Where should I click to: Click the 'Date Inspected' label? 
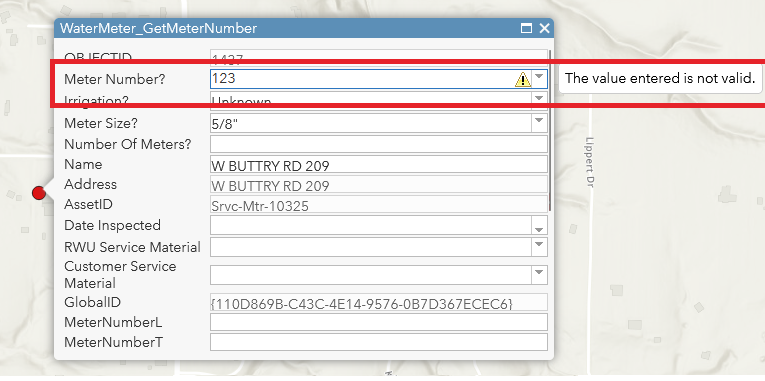(112, 225)
